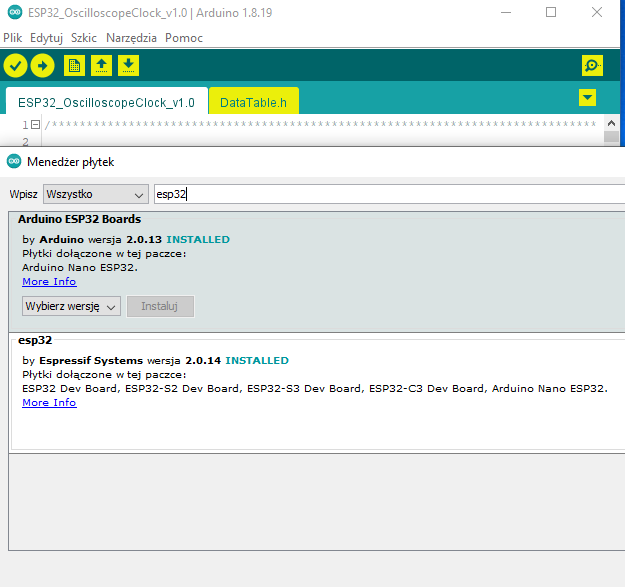Open Wybierz wersję version dropdown
Screen dimensions: 625x587
click(x=71, y=306)
